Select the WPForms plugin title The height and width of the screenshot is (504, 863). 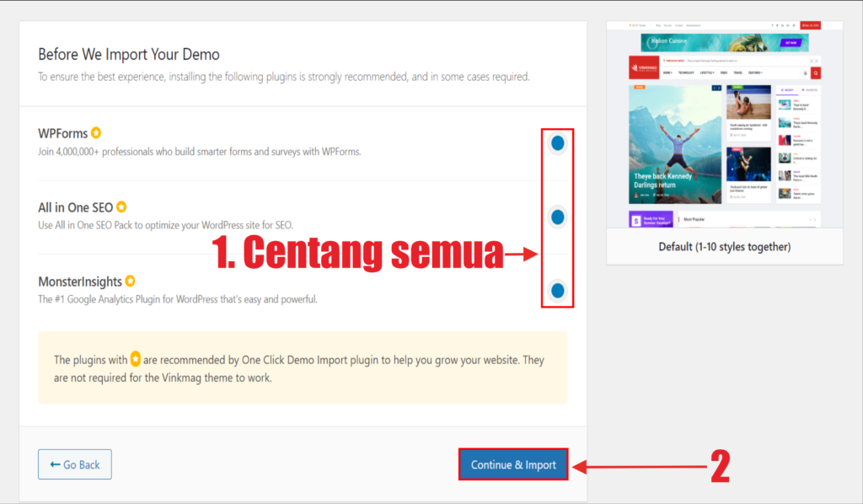(63, 133)
